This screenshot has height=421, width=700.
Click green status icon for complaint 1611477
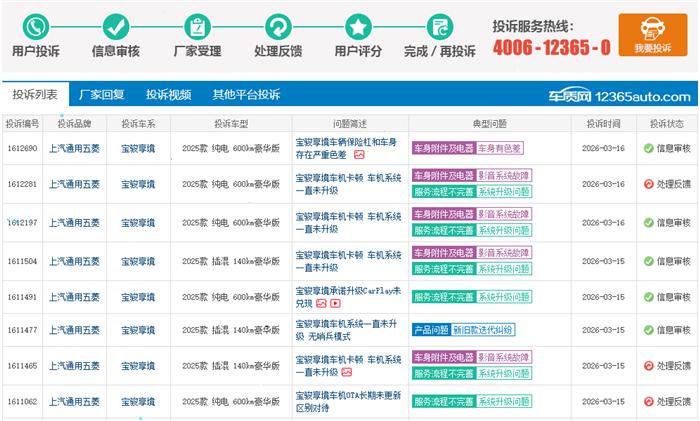pos(648,330)
